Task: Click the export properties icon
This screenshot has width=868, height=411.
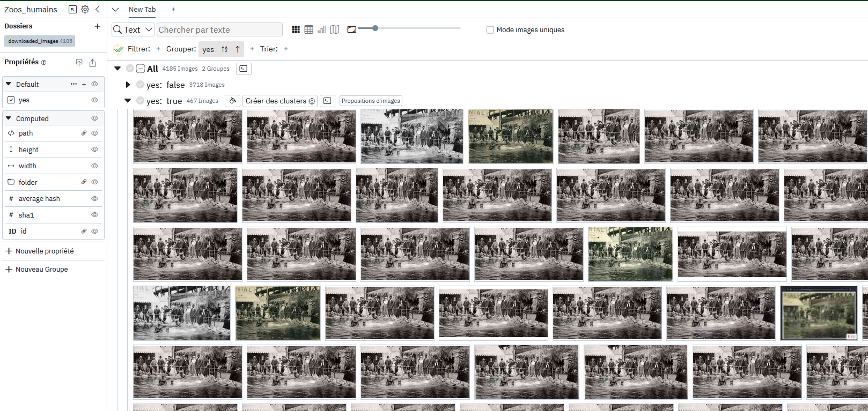Action: point(92,63)
